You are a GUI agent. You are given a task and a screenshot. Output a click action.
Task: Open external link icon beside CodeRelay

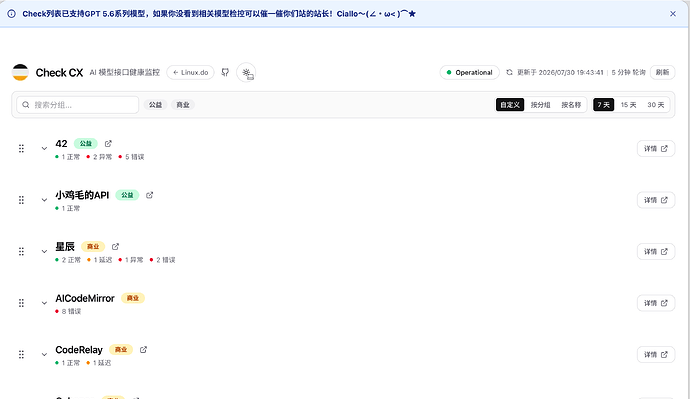(143, 350)
